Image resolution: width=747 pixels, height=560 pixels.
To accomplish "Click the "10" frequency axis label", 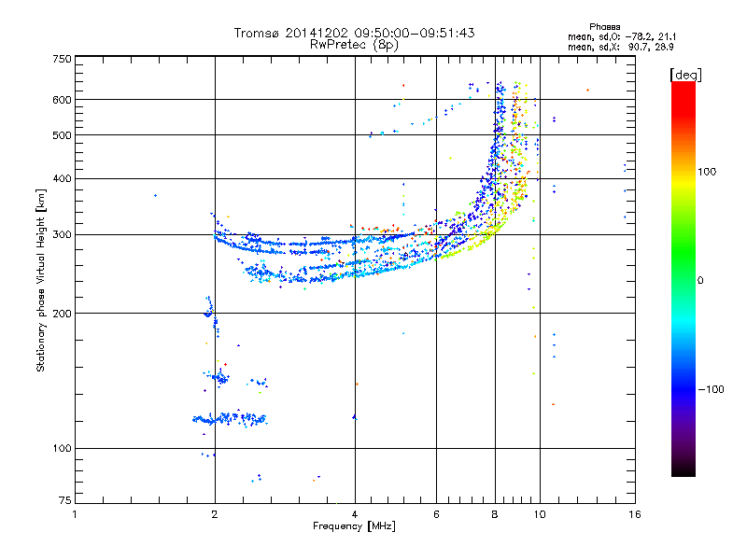I will (x=540, y=514).
